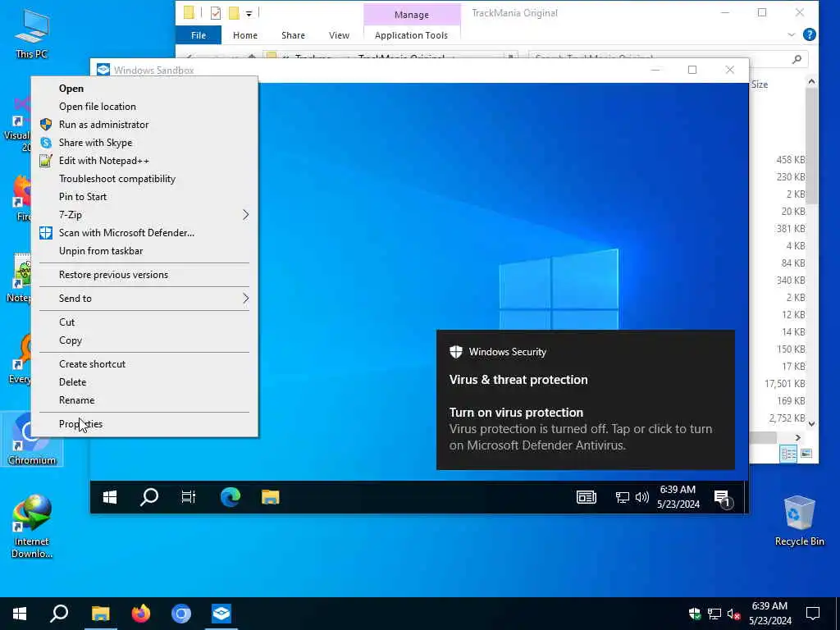This screenshot has height=630, width=840.
Task: Open the Sandbox notification icon with badge
Action: click(723, 498)
